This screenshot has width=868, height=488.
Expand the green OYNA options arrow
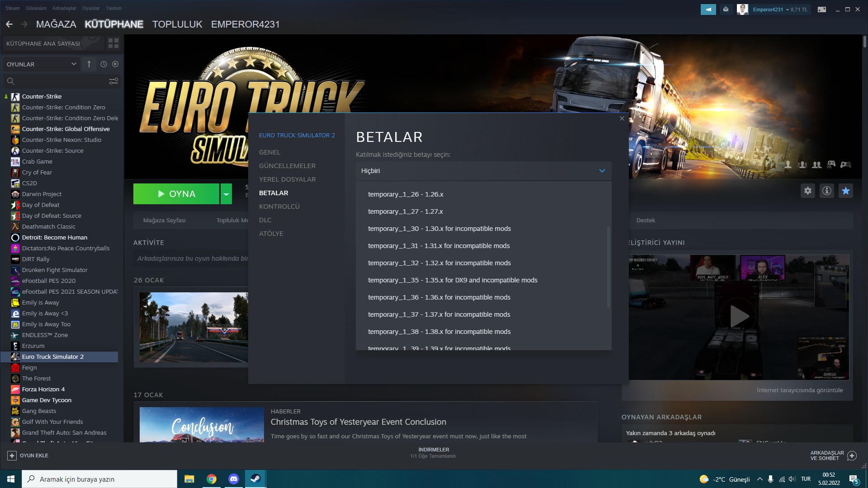(226, 194)
